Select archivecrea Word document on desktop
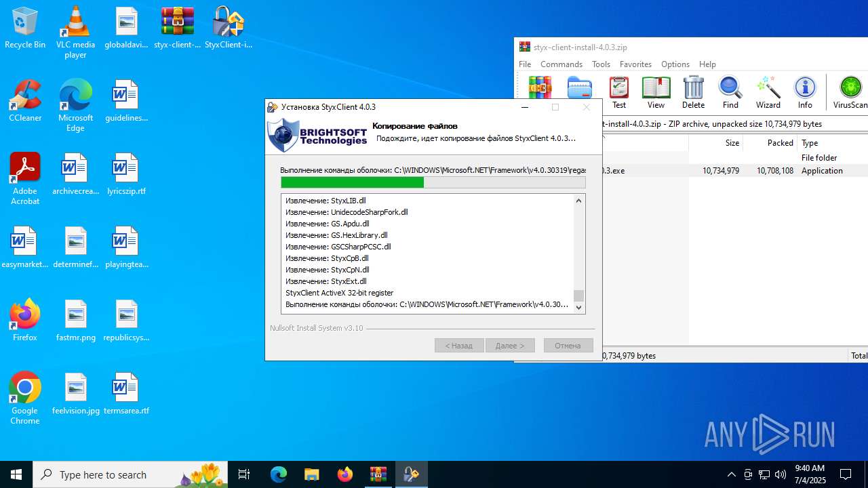 tap(75, 175)
